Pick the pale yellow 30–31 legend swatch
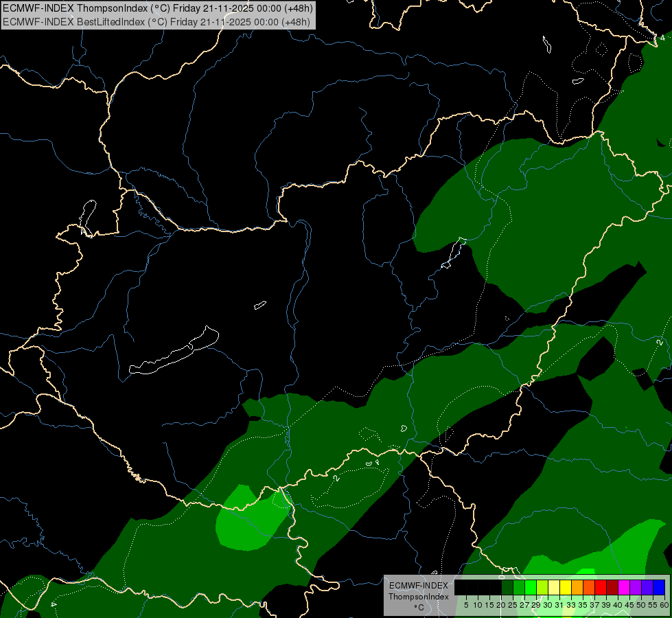The height and width of the screenshot is (618, 672). coord(554,587)
